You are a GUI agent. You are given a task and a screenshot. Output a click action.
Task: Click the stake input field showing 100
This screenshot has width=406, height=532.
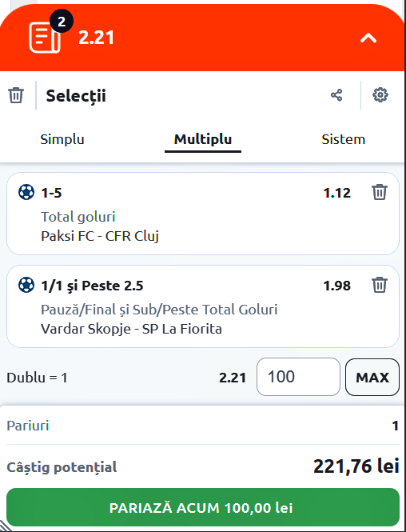298,377
